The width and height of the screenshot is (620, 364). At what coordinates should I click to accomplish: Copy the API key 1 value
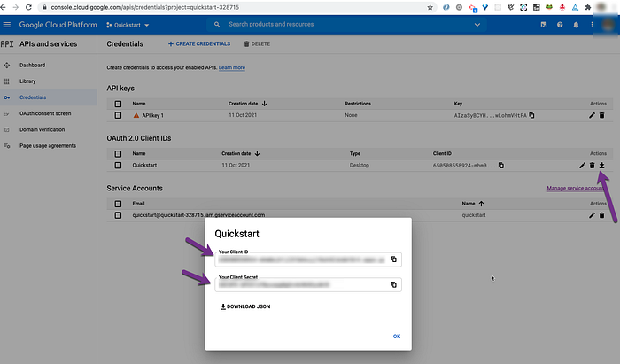click(531, 115)
